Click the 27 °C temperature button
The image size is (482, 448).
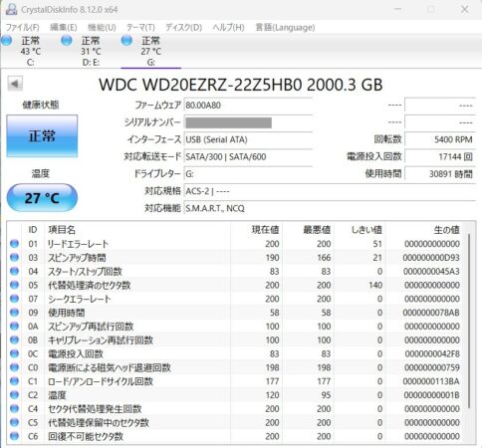(x=42, y=198)
